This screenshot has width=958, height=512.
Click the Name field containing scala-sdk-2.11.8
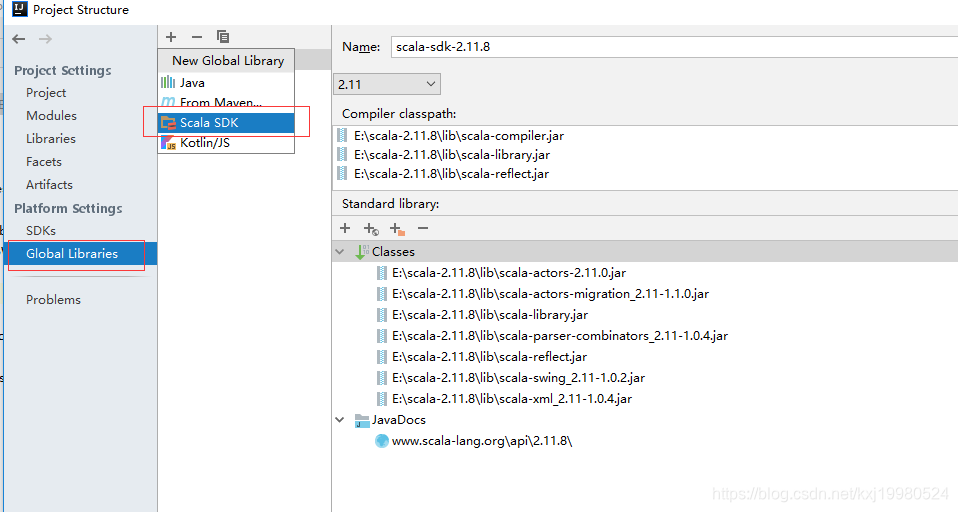point(675,47)
